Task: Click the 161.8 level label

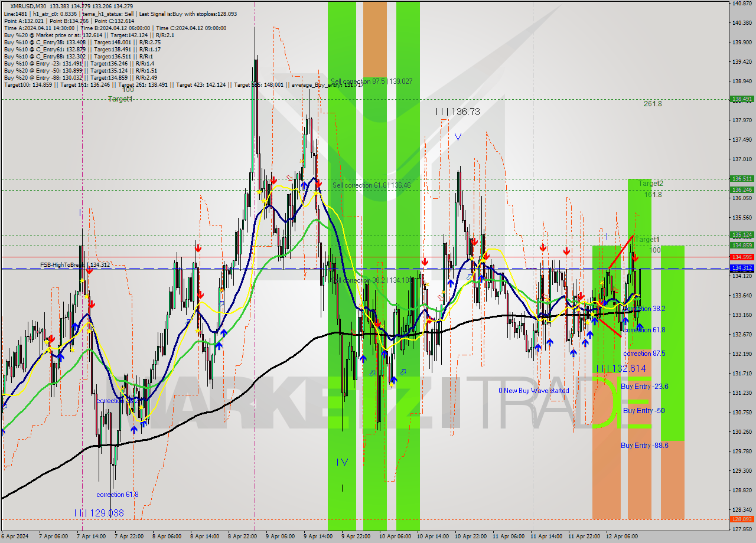Action: 653,195
